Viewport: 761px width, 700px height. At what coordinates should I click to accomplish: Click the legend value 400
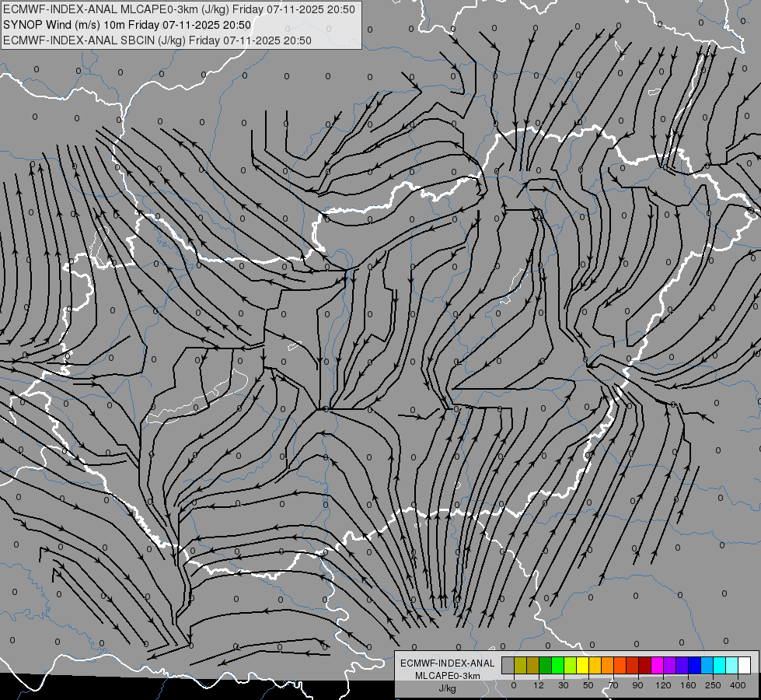click(738, 685)
